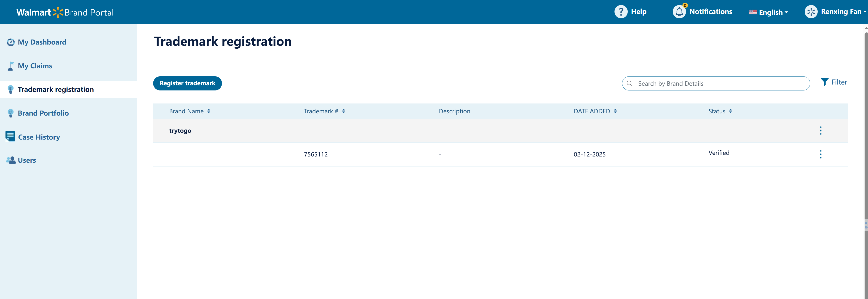Click the My Claims flag icon
This screenshot has height=299, width=868.
(x=11, y=66)
